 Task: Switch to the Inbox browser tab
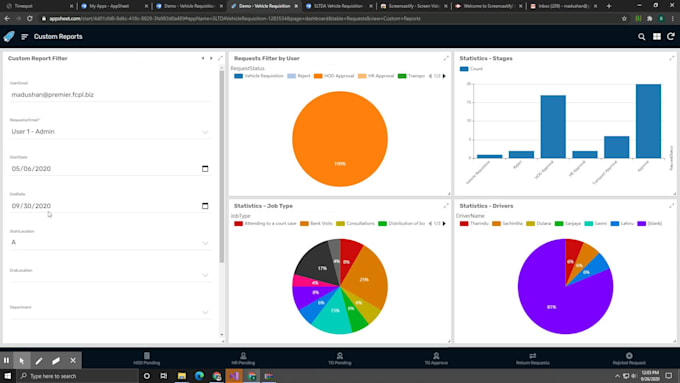pyautogui.click(x=562, y=6)
